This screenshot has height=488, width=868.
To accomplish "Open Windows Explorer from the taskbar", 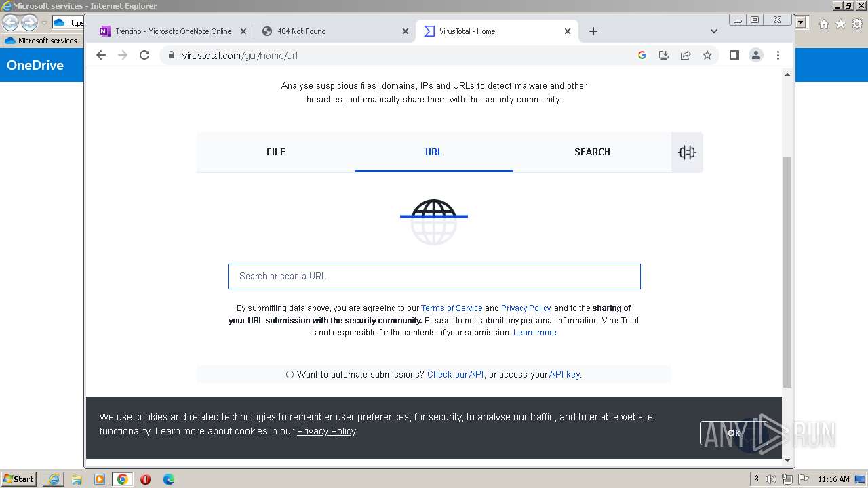I will [77, 479].
